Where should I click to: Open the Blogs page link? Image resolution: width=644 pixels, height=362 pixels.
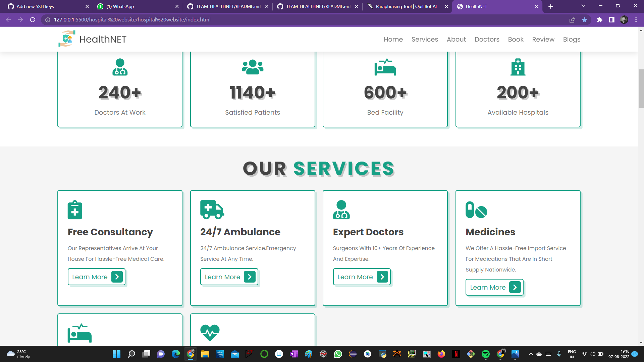point(572,39)
